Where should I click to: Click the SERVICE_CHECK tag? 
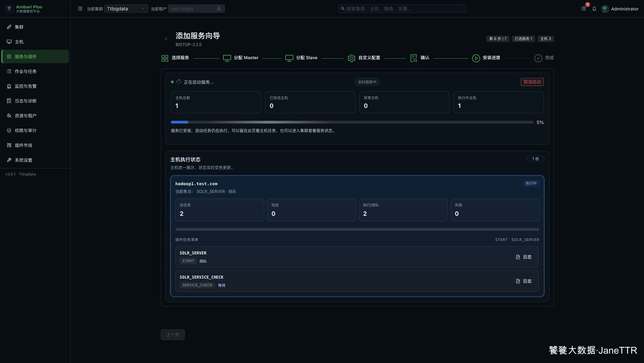pos(197,285)
